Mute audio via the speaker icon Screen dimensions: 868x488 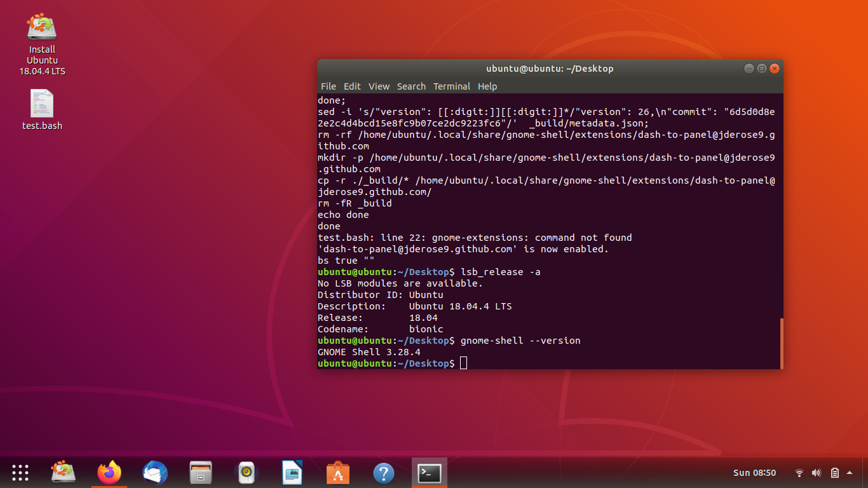(x=817, y=472)
